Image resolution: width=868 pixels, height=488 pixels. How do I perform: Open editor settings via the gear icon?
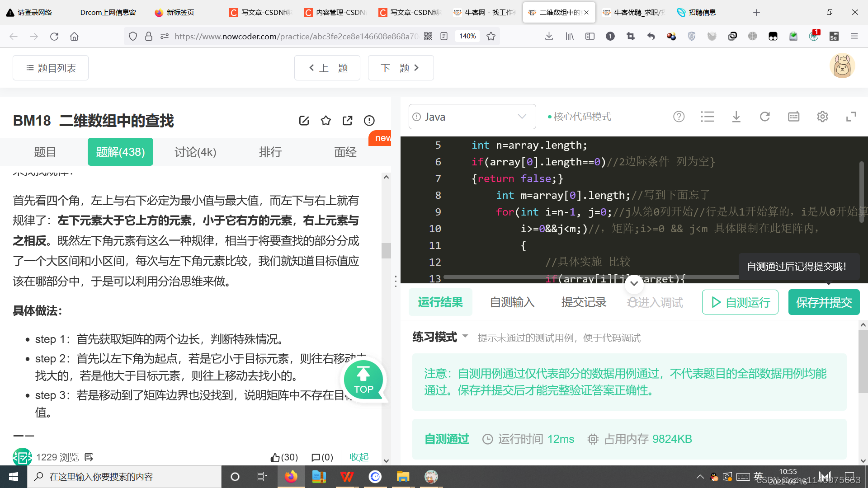pos(822,116)
